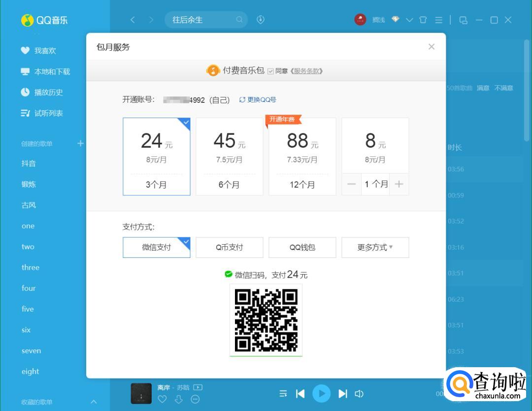Increase months with plus button

[x=399, y=184]
